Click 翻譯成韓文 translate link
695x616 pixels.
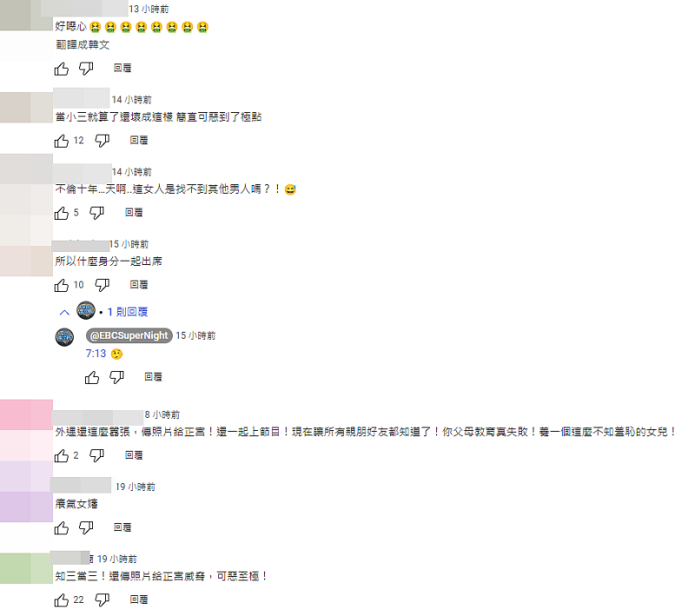83,45
